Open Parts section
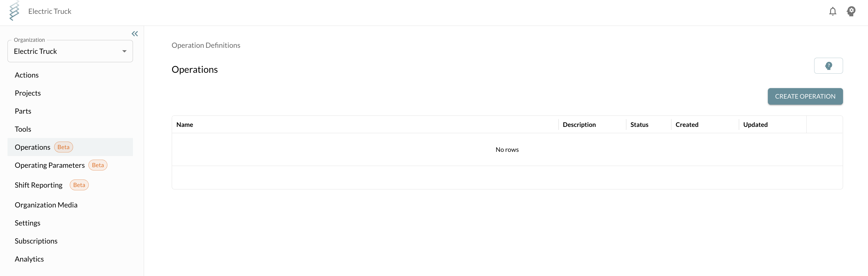 coord(23,111)
